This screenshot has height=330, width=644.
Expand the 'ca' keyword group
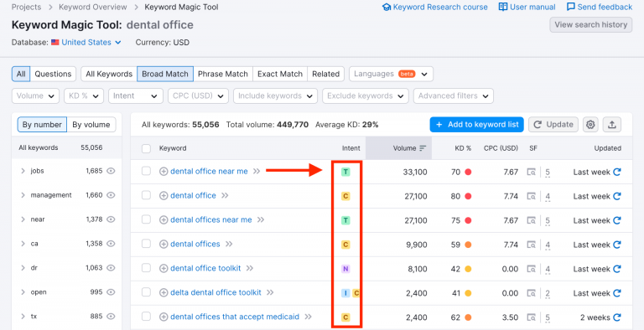pyautogui.click(x=23, y=244)
